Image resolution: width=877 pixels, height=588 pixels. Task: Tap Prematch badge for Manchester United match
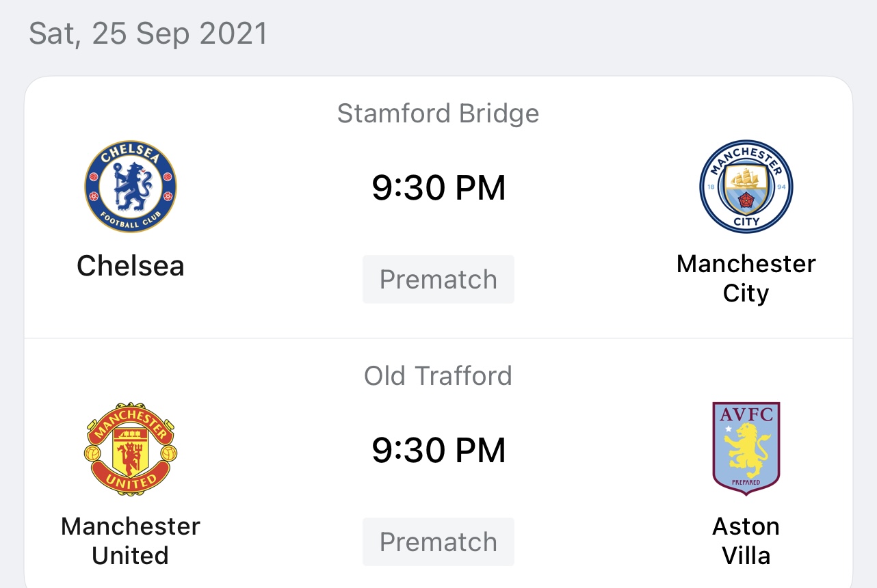click(x=438, y=542)
